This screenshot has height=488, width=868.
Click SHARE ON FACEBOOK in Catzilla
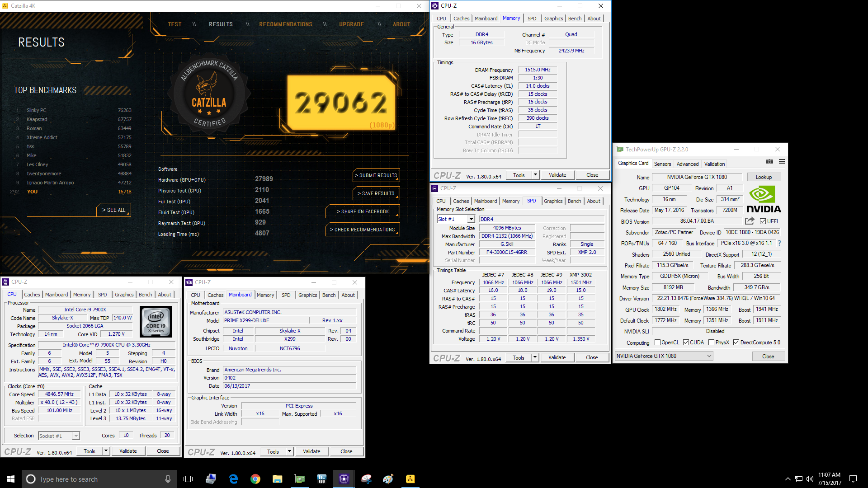click(x=363, y=211)
